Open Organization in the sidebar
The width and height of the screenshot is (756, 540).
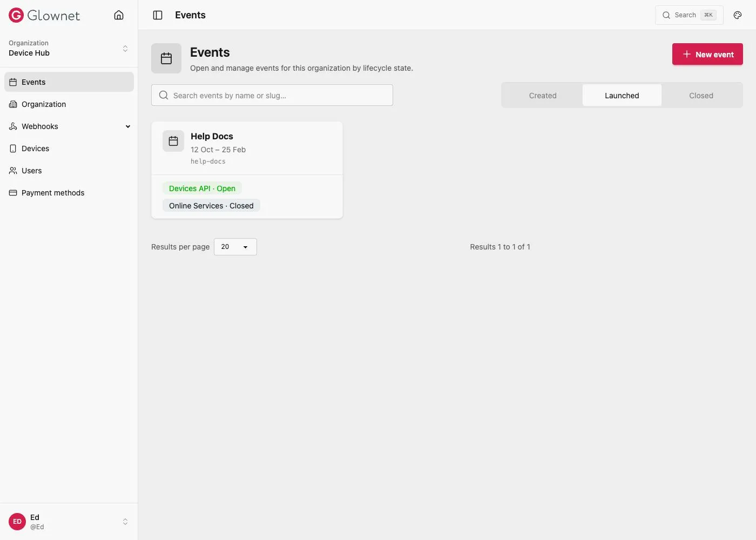point(69,104)
